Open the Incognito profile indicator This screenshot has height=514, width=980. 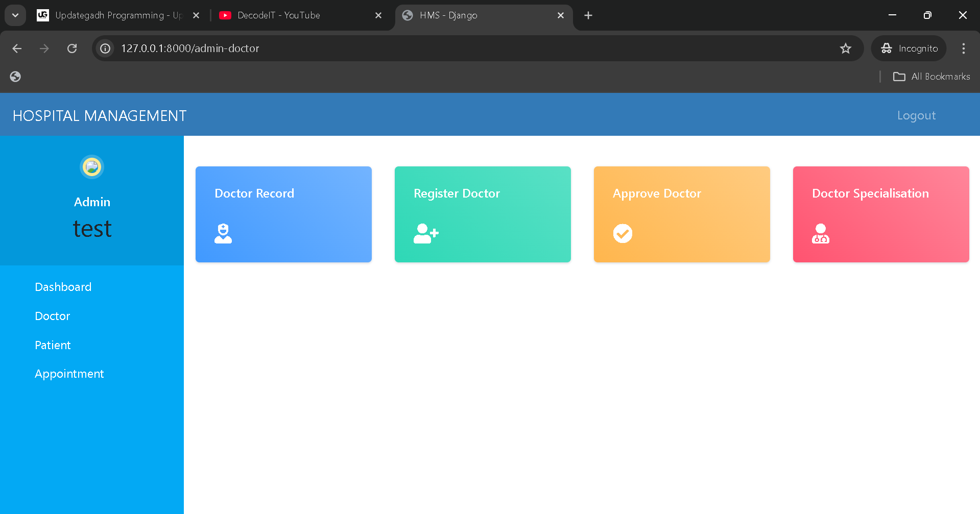point(909,48)
